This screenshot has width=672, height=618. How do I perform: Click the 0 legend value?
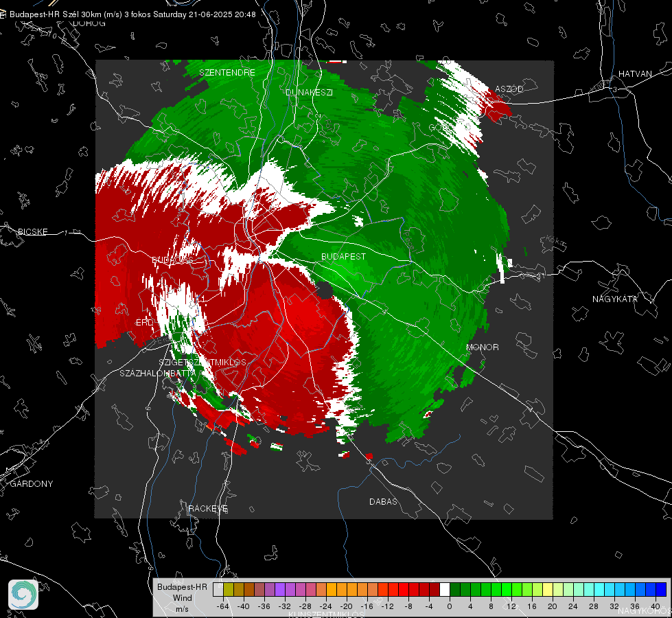[x=450, y=606]
